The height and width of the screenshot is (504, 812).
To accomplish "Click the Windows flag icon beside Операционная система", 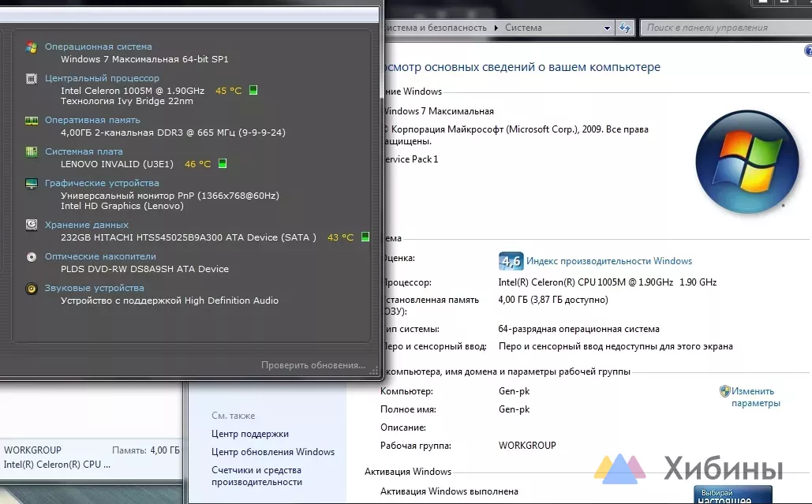I will coord(32,47).
